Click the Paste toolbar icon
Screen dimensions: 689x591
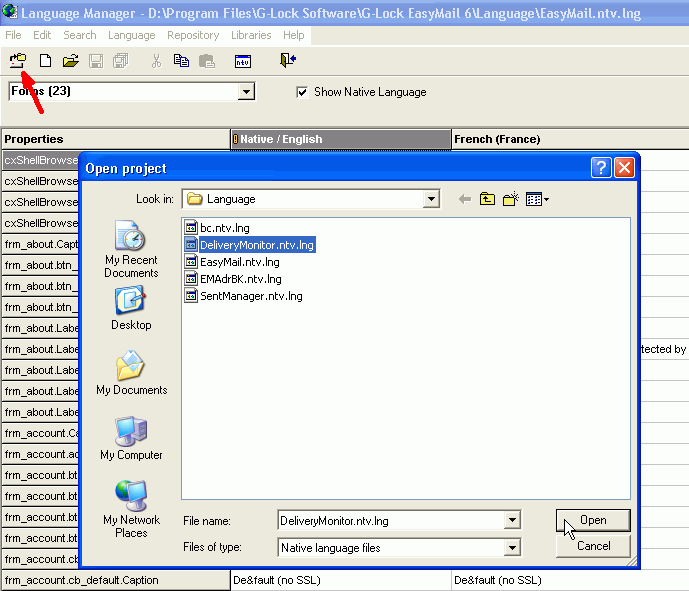[x=207, y=61]
